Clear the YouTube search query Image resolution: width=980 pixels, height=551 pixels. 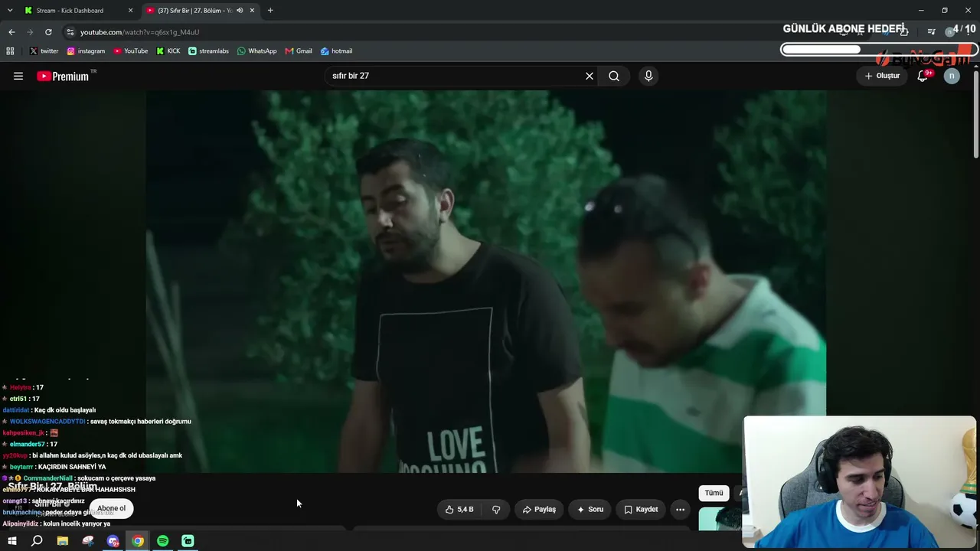coord(590,76)
